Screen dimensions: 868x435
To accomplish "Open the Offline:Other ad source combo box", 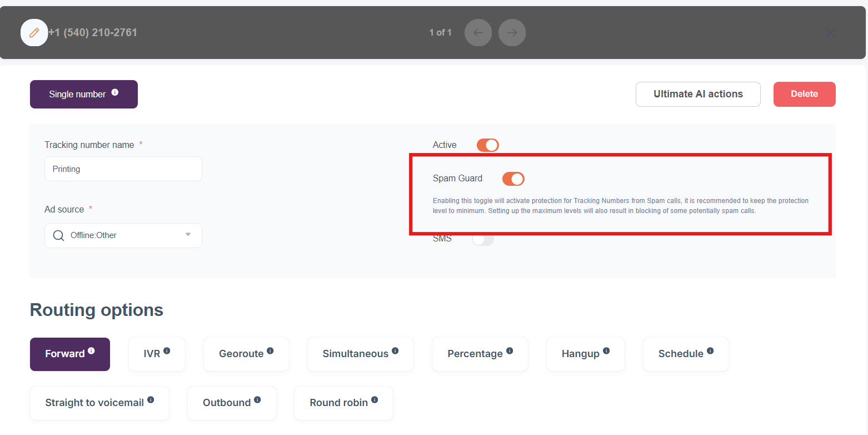I will (x=123, y=235).
